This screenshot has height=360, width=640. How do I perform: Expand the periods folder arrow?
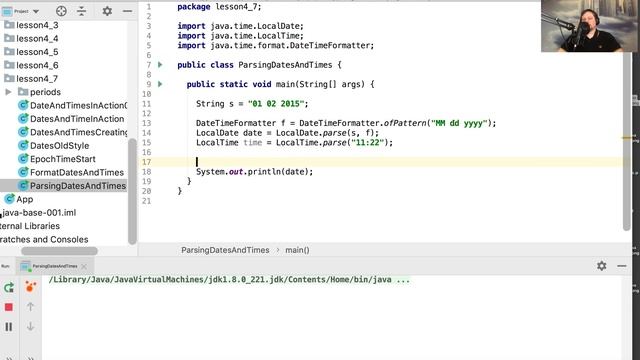pos(8,92)
